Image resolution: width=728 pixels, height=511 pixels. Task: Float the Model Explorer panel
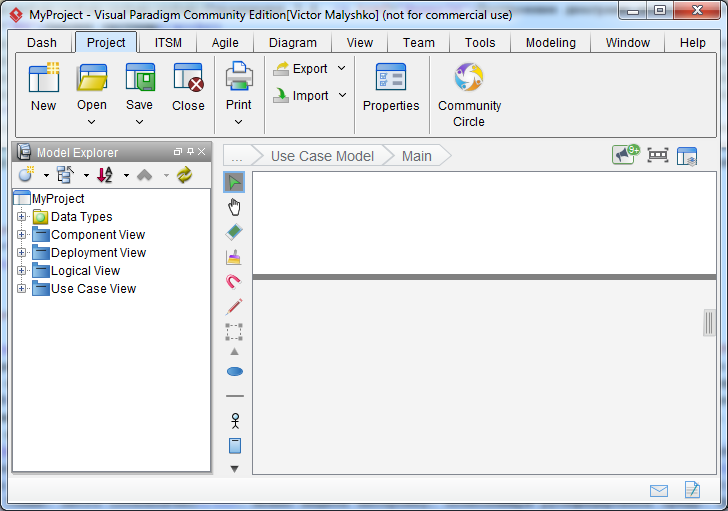(x=178, y=152)
